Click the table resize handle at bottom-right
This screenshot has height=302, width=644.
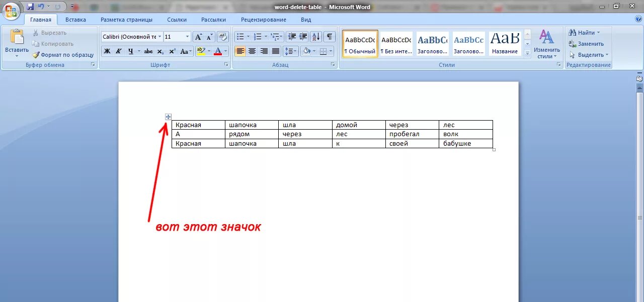(494, 149)
